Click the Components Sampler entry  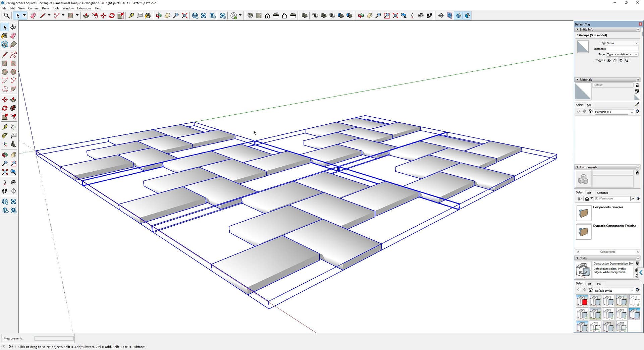click(607, 208)
